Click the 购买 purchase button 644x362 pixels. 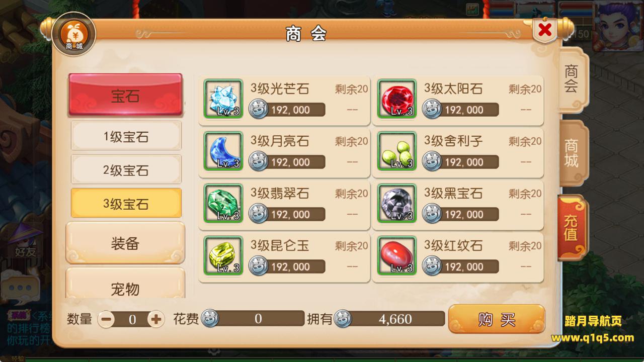tap(497, 319)
